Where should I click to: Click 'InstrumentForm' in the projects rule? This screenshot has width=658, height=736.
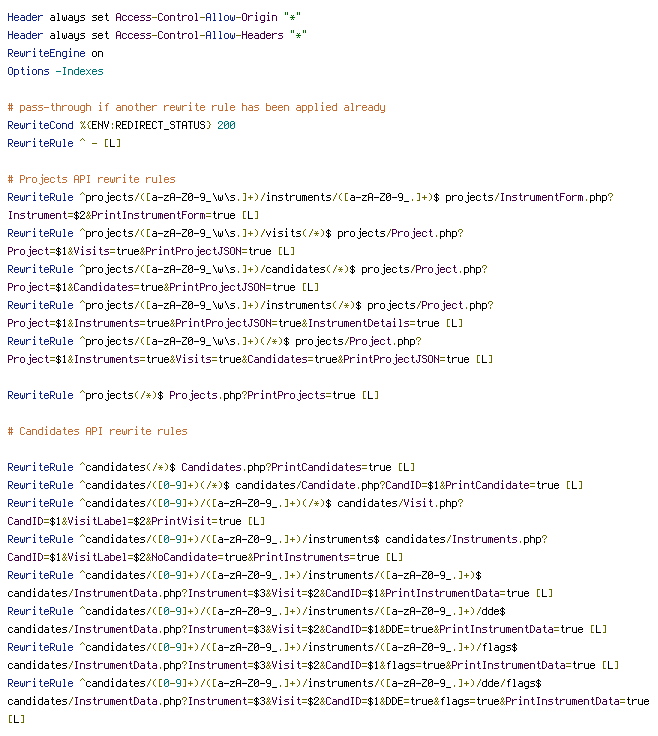542,197
